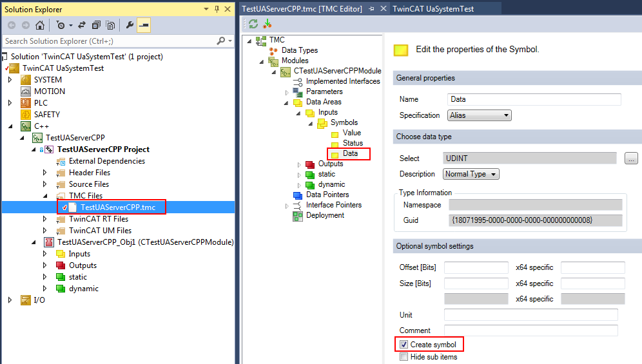Click the Sync with Active Document icon
642x364 pixels.
82,25
